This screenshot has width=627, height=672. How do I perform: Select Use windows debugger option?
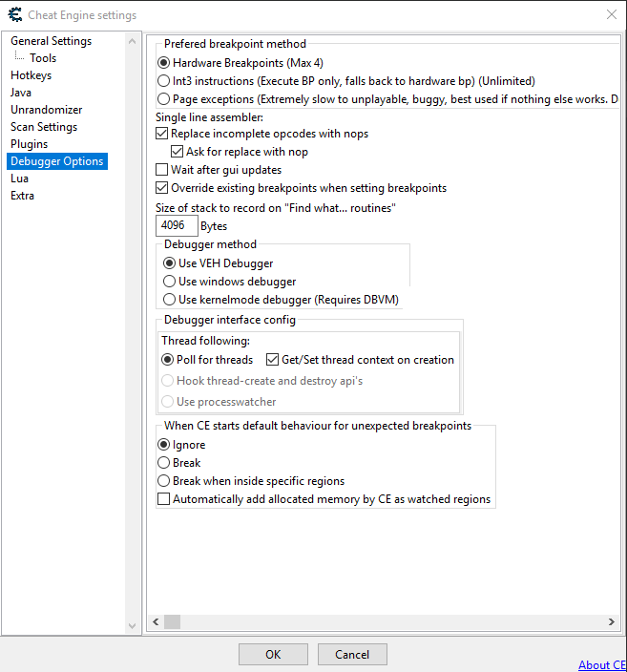pyautogui.click(x=169, y=282)
